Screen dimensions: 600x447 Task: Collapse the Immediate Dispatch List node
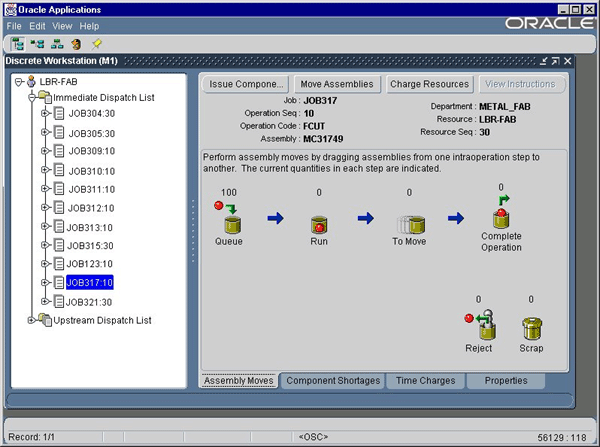click(x=32, y=97)
